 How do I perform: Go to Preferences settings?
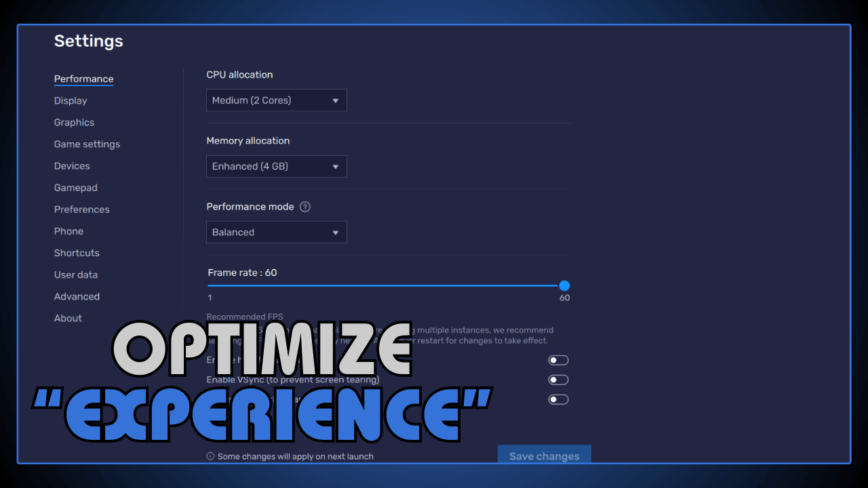pos(81,209)
